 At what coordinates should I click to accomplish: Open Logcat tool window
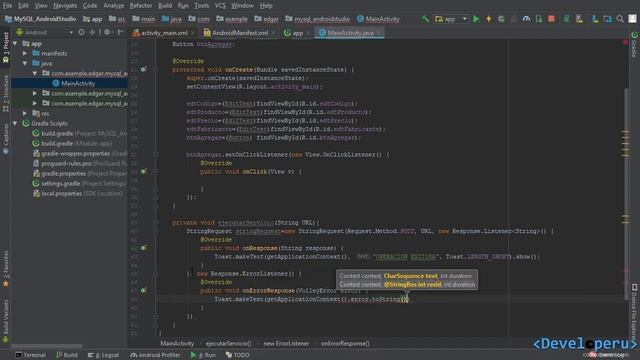pos(104,355)
